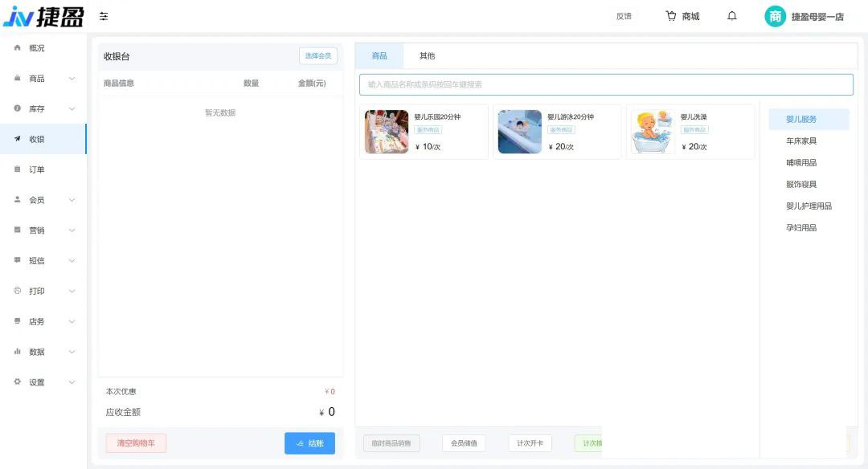Open the 订单 menu item
The width and height of the screenshot is (868, 469).
tap(43, 169)
